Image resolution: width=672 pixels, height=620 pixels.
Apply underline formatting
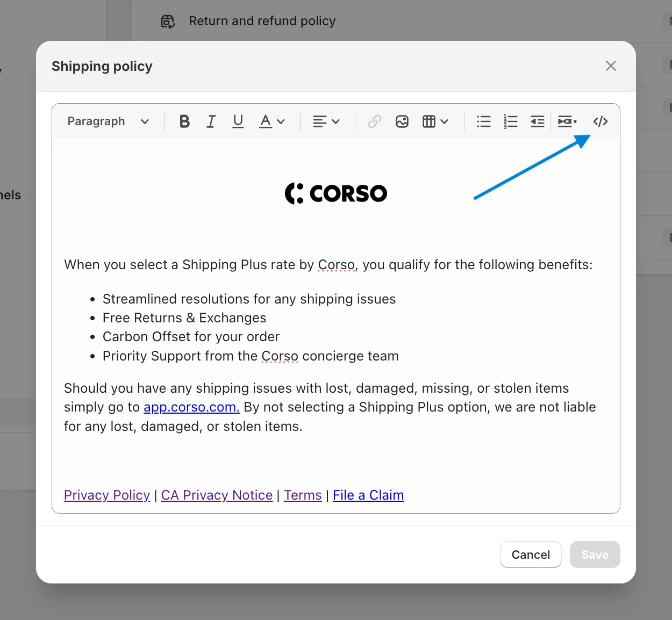pos(238,121)
